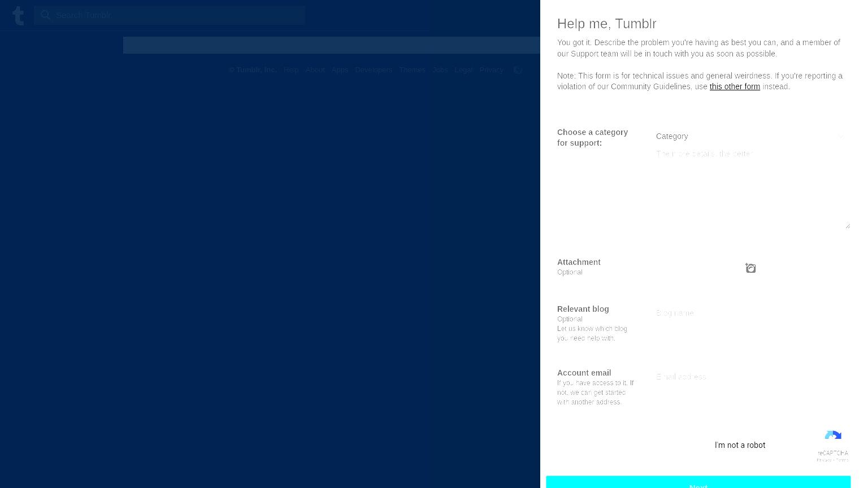Click the Blog name field
The width and height of the screenshot is (868, 488).
[752, 313]
